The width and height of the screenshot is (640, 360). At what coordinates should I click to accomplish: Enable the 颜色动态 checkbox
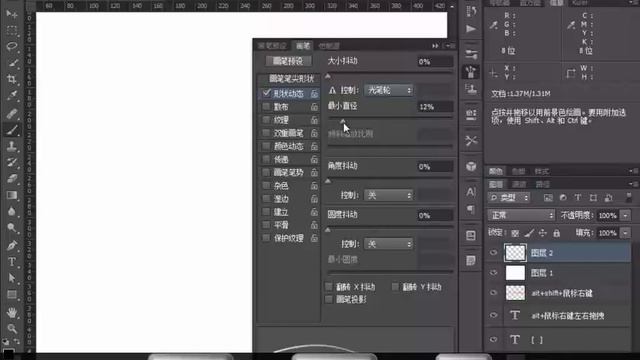click(267, 146)
